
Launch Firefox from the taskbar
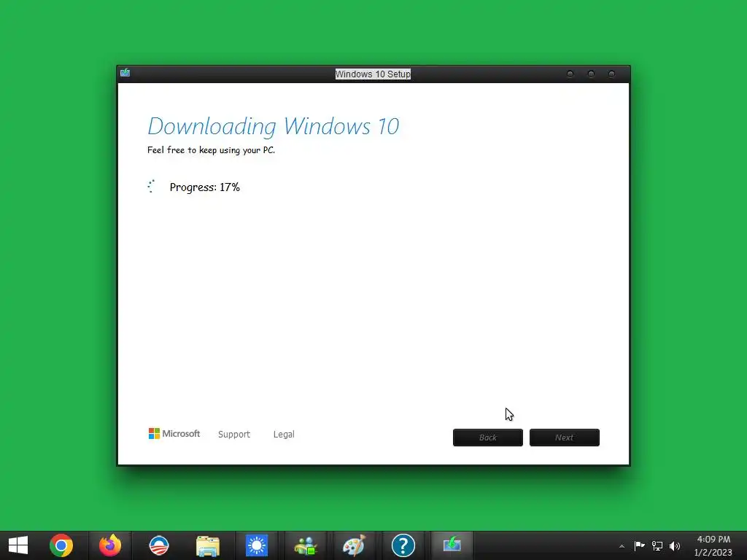[110, 545]
